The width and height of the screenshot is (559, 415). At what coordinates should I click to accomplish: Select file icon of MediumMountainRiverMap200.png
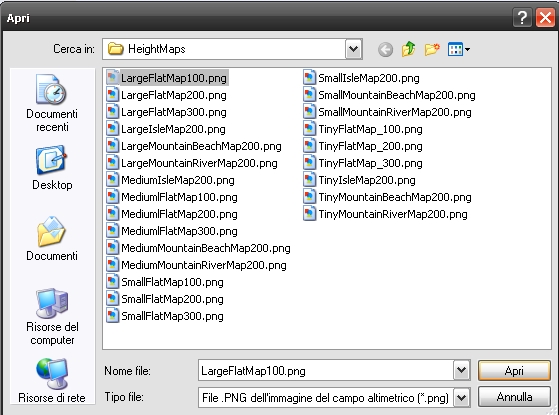tap(112, 265)
